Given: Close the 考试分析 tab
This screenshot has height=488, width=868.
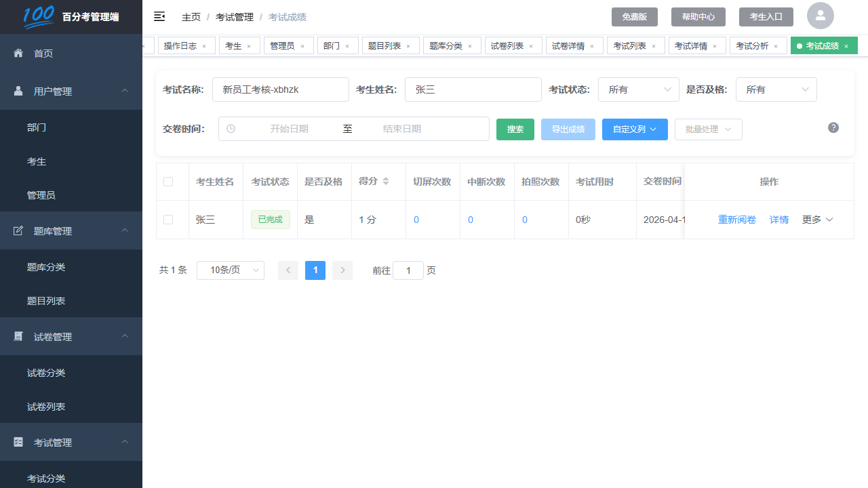Looking at the screenshot, I should click(776, 46).
